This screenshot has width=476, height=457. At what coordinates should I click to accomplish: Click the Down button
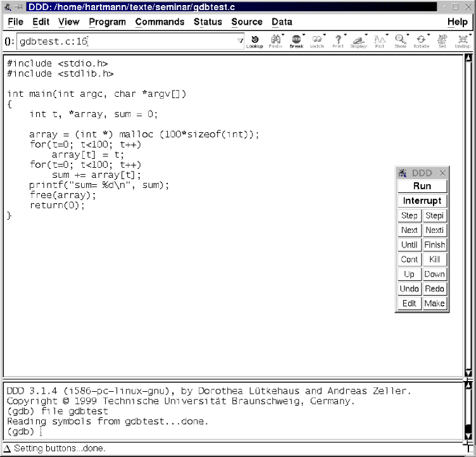pyautogui.click(x=434, y=274)
